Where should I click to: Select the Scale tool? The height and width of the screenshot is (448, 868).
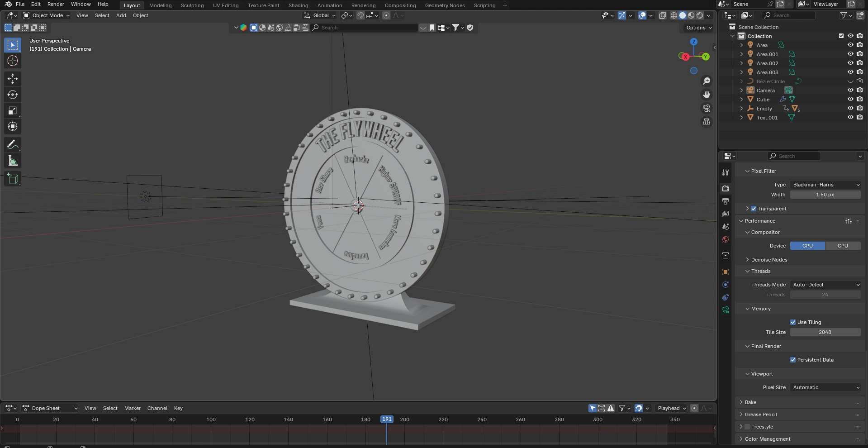(x=13, y=111)
